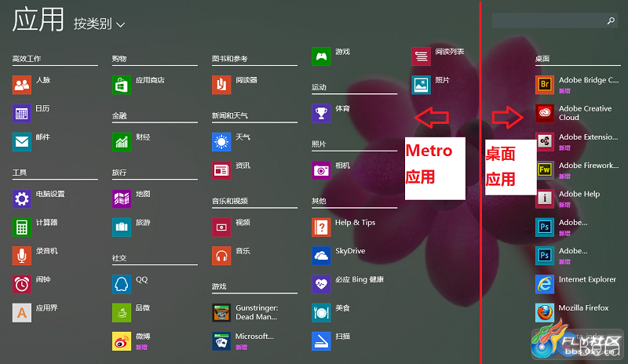Select the 金融 category header
This screenshot has height=364, width=628.
pyautogui.click(x=119, y=116)
